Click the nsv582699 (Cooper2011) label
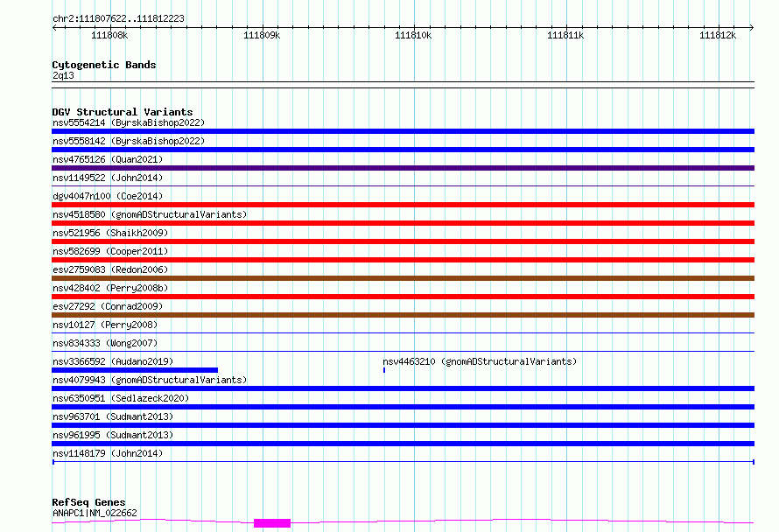Image resolution: width=779 pixels, height=532 pixels. coord(110,251)
